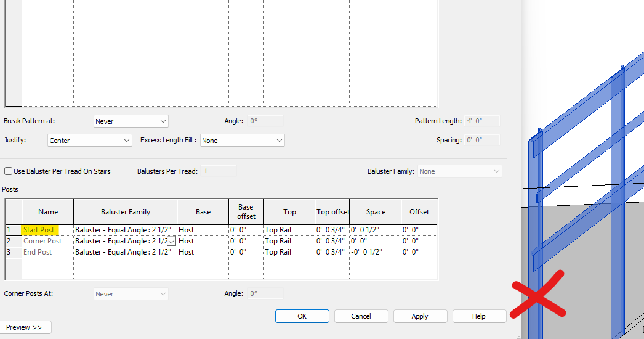Click Corner Post Base offset cell
This screenshot has width=644, height=339.
246,241
